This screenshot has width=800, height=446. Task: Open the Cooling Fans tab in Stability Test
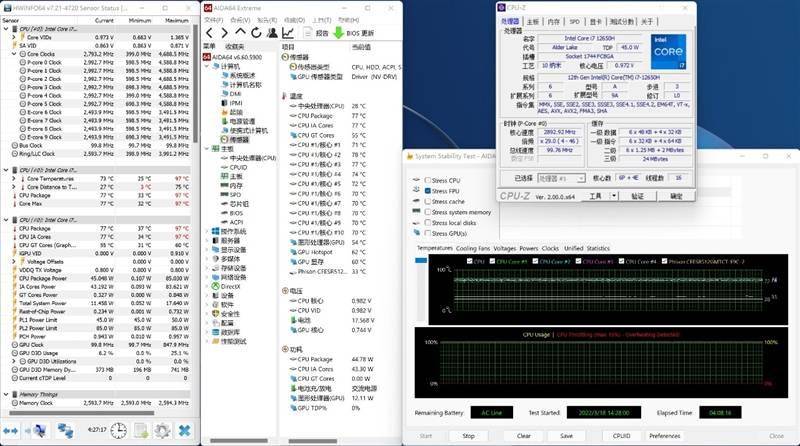(472, 249)
